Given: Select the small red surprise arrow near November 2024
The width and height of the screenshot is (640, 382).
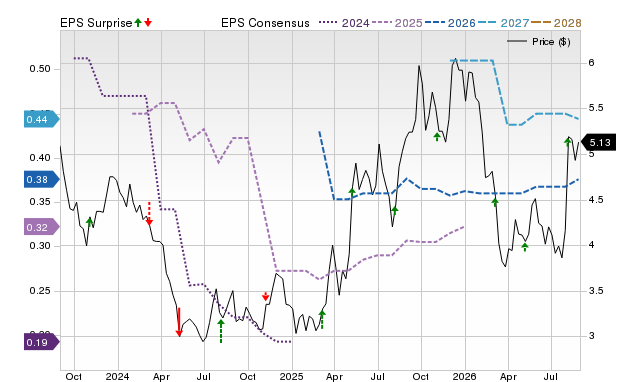Looking at the screenshot, I should [266, 297].
